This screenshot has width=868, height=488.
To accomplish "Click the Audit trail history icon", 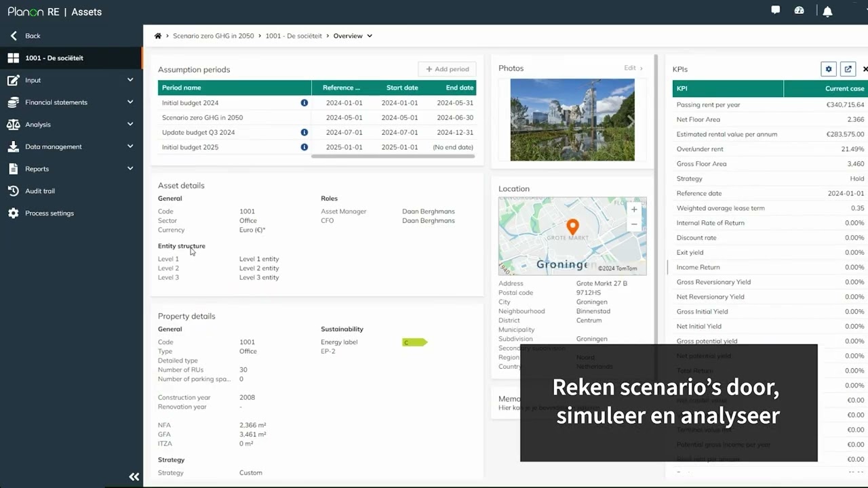I will point(13,191).
